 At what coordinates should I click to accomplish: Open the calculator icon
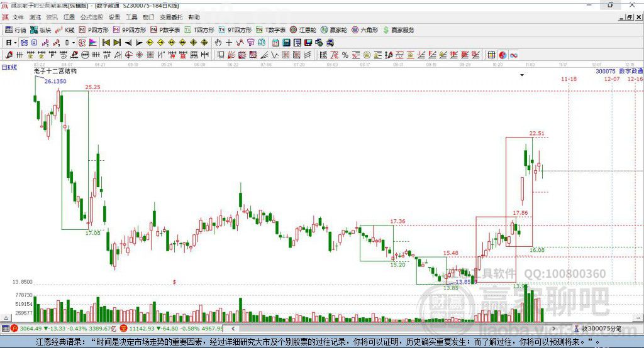[286, 43]
